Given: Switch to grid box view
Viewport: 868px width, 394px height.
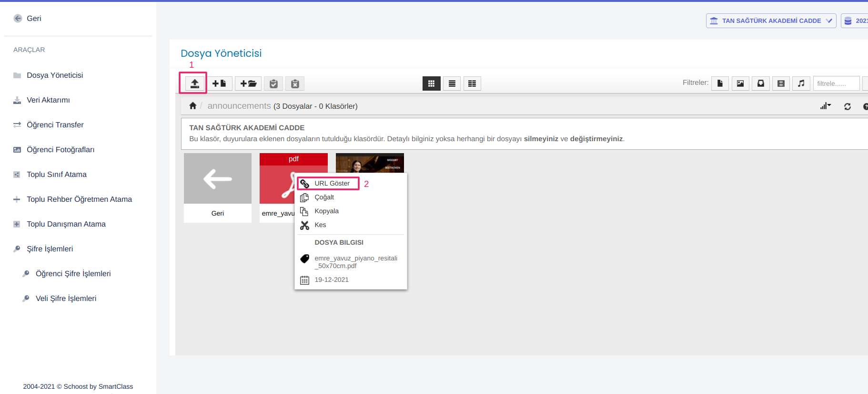Looking at the screenshot, I should [431, 83].
